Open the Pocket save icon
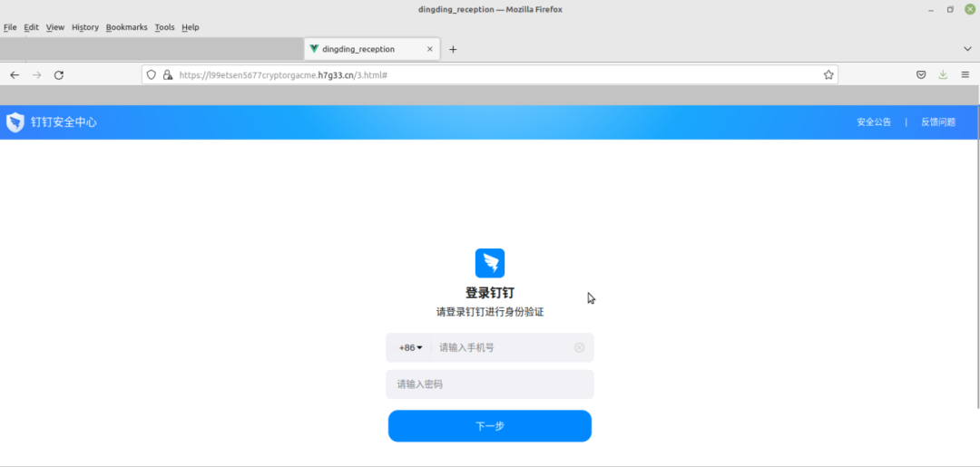Viewport: 980px width, 467px height. pos(921,75)
